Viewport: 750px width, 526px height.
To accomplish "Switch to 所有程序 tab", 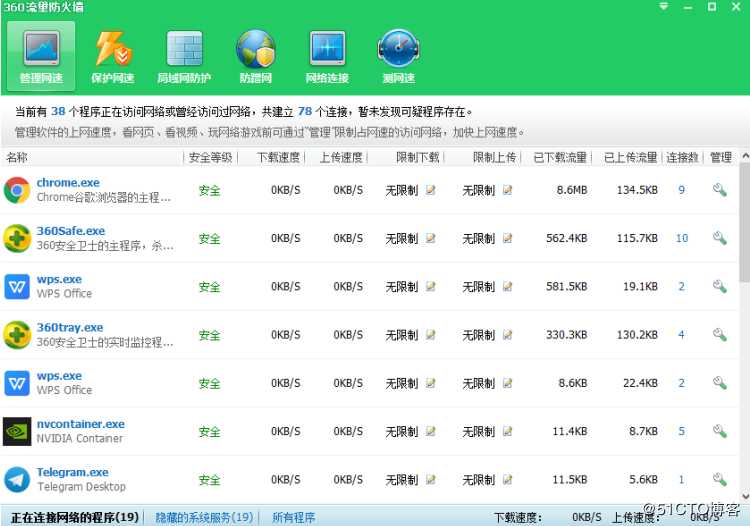I will [x=294, y=517].
